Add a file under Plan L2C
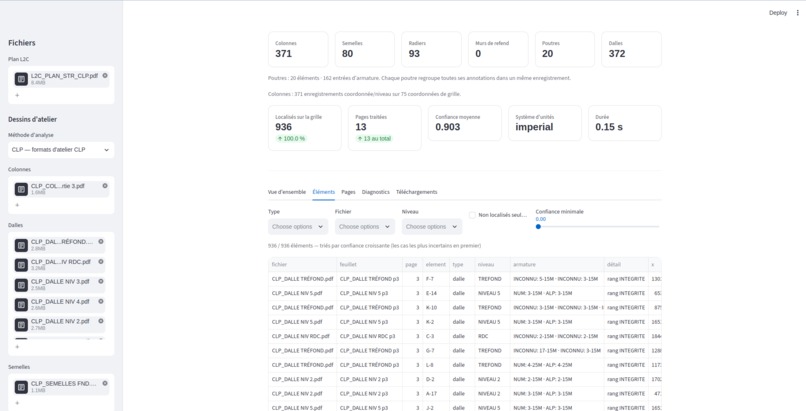Image resolution: width=806 pixels, height=411 pixels. pyautogui.click(x=17, y=95)
